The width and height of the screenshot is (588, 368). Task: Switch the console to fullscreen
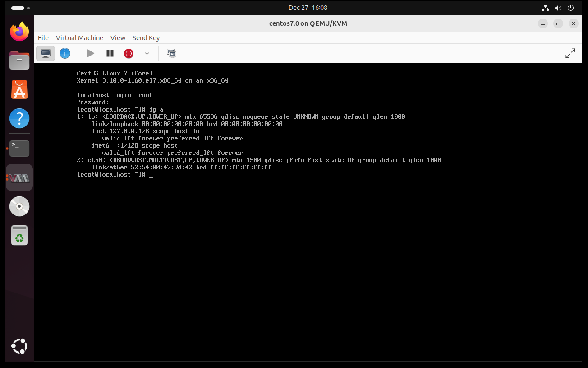570,53
